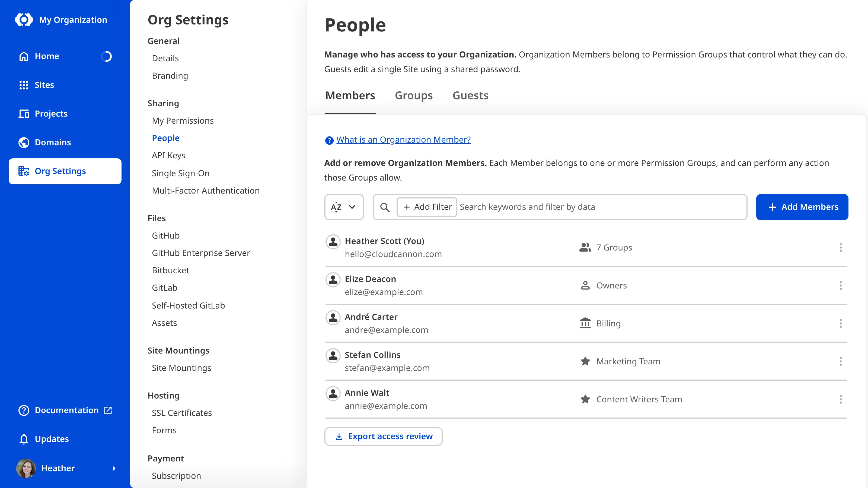This screenshot has width=868, height=488.
Task: Click Stefan Collins' Marketing Team label
Action: tap(628, 361)
